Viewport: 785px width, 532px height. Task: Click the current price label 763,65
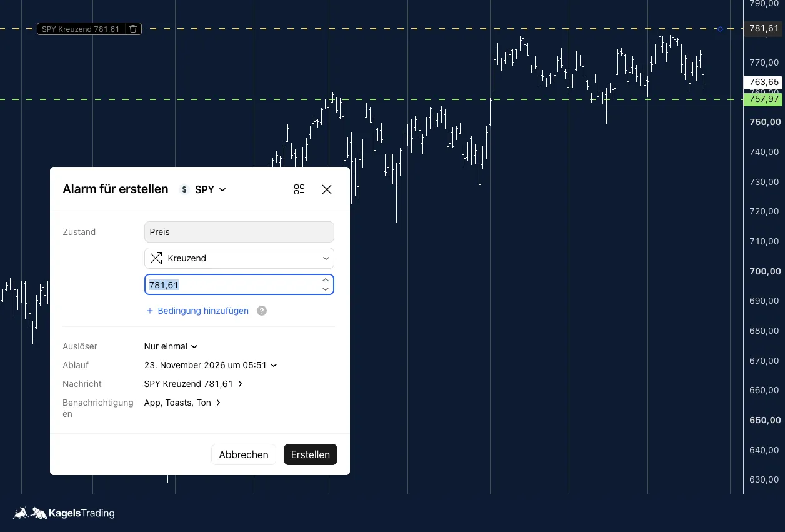coord(764,82)
